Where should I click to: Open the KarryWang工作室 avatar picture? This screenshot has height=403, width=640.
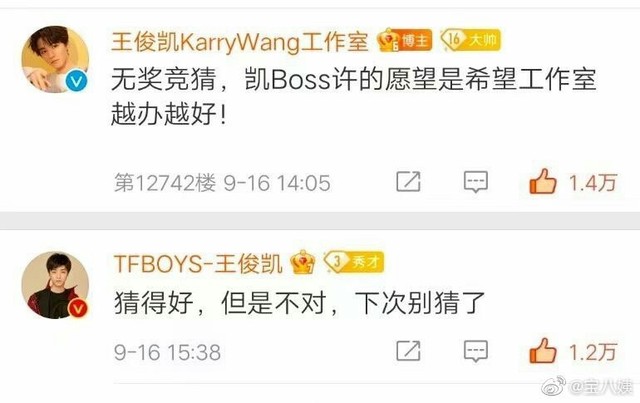click(x=55, y=60)
